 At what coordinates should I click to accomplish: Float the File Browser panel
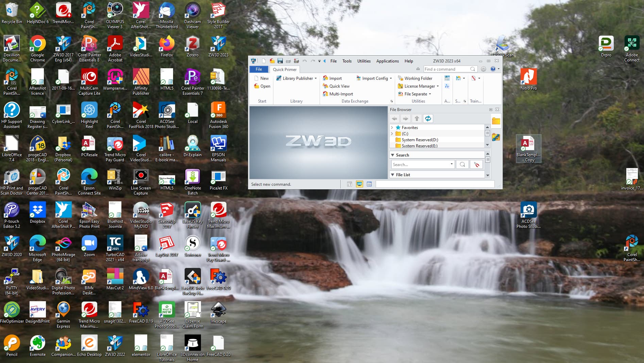click(x=491, y=109)
